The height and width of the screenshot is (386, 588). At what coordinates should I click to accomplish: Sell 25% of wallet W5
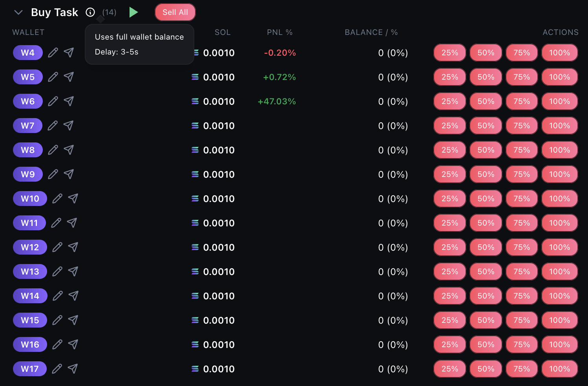pos(449,77)
